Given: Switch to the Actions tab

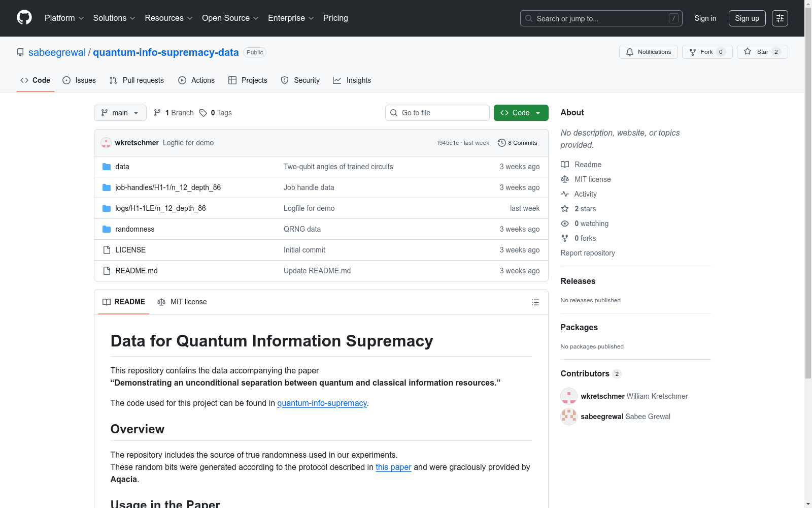Looking at the screenshot, I should point(196,80).
